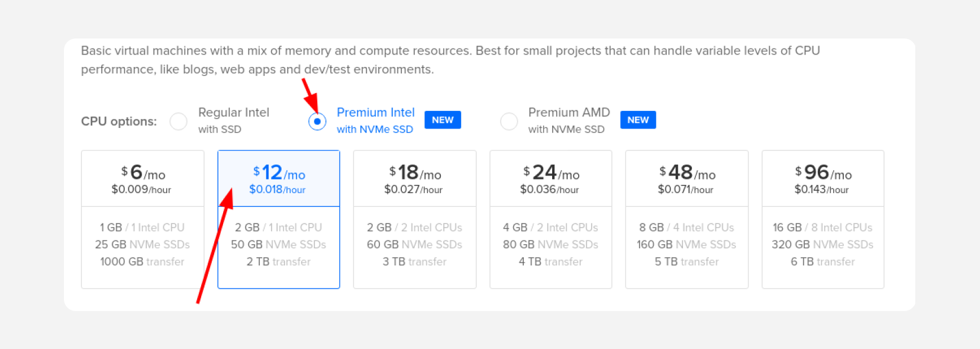Choose the $96/mo plan card
The height and width of the screenshot is (349, 980).
pyautogui.click(x=823, y=219)
